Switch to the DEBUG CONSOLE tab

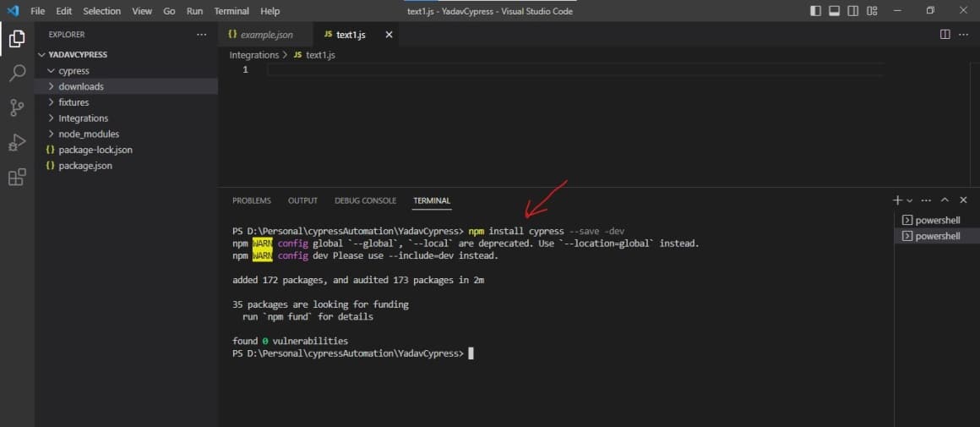365,200
